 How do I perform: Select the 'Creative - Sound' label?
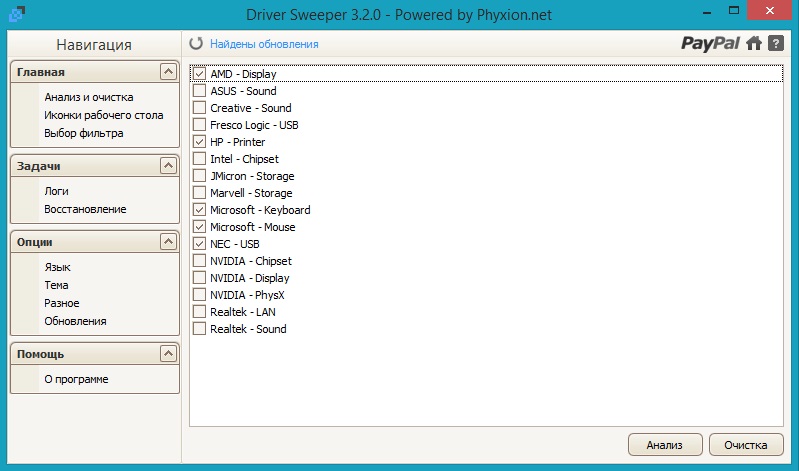[x=251, y=108]
